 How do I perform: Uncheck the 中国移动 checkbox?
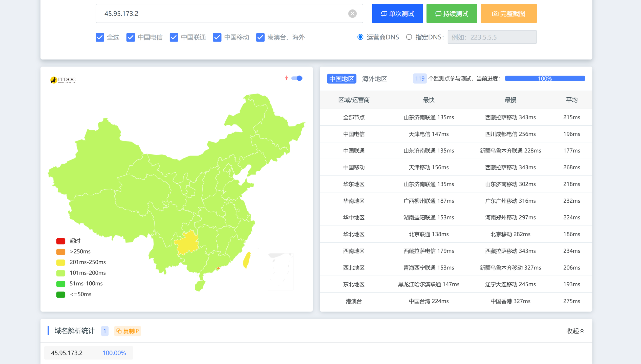[x=217, y=37]
